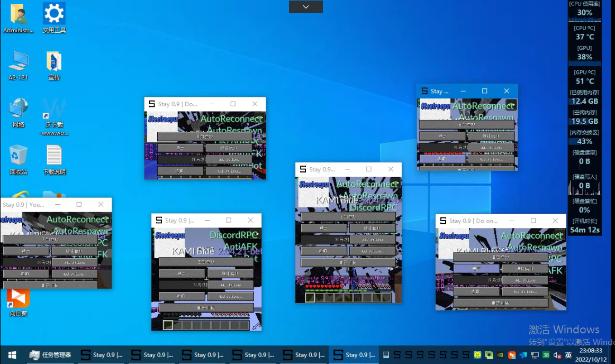Viewport: 615px width, 364px height.
Task: Click uptime 54m 12s reading
Action: coord(584,230)
